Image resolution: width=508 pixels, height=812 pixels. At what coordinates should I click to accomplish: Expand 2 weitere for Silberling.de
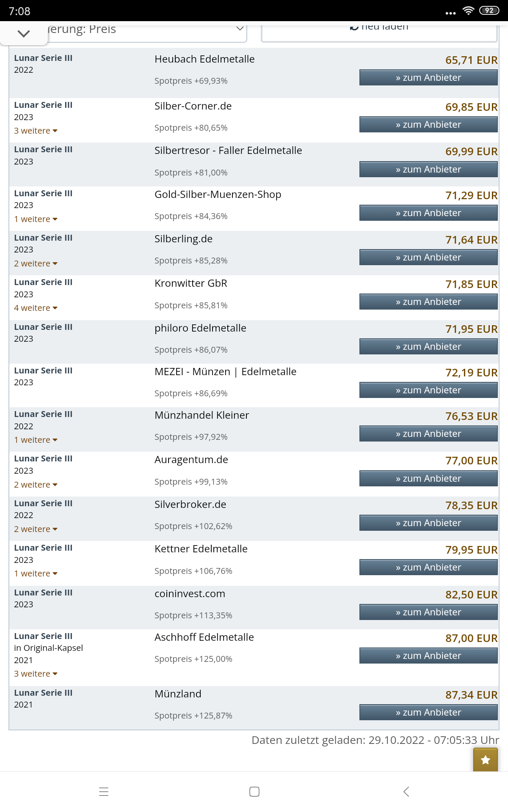point(36,263)
